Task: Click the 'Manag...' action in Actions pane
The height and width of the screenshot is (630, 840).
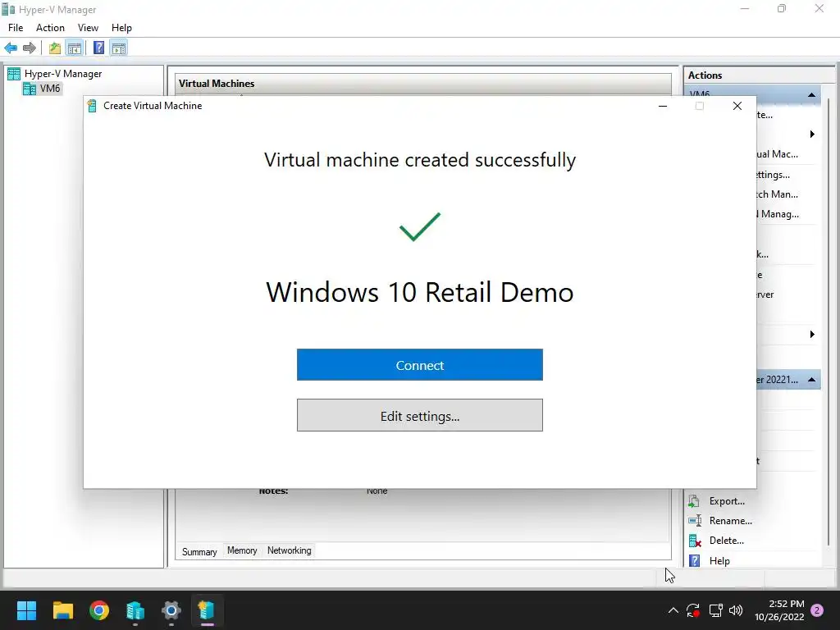Action: click(778, 214)
